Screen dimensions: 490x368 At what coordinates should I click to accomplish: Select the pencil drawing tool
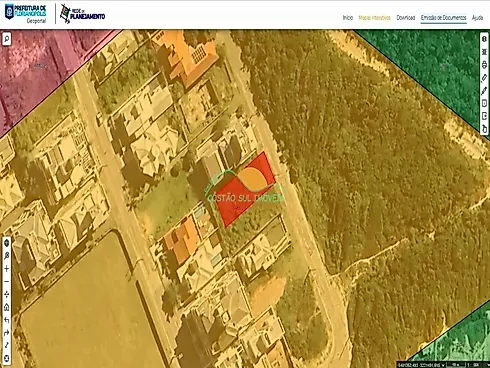pyautogui.click(x=484, y=90)
